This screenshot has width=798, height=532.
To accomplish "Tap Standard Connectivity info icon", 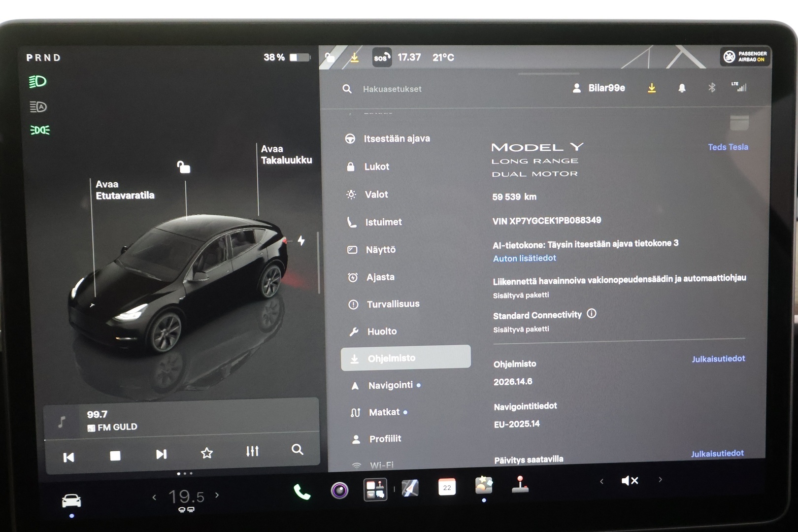I will tap(592, 313).
